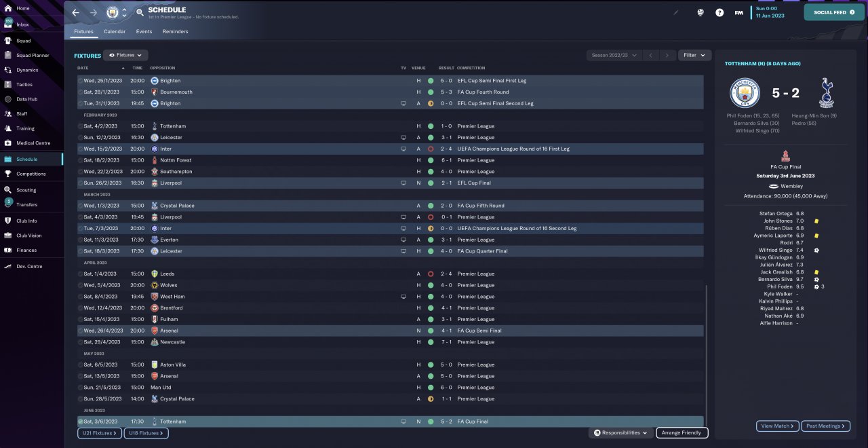Open the Medical Centre icon
The height and width of the screenshot is (448, 868).
[8, 143]
